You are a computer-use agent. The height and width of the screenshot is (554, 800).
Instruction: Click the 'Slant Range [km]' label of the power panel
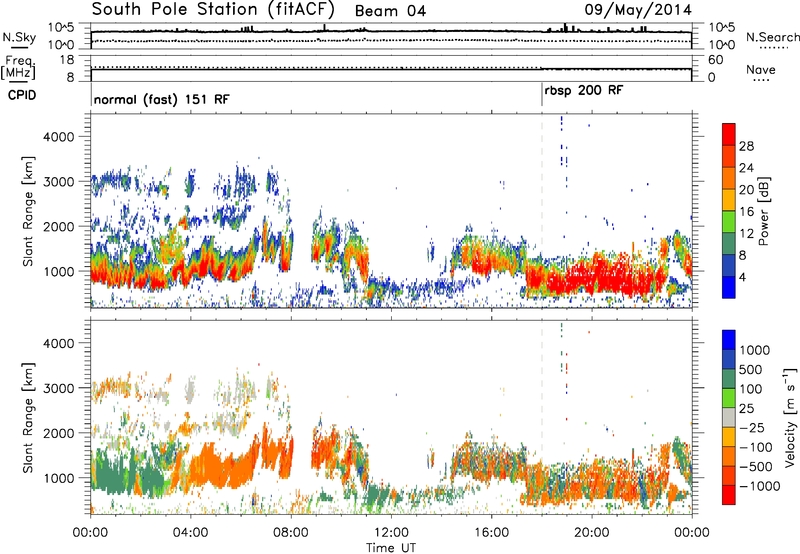[x=28, y=211]
